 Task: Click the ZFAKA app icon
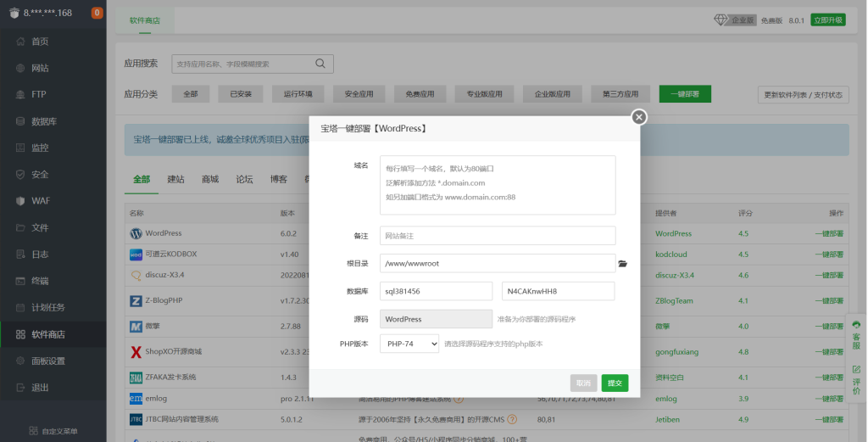[136, 378]
